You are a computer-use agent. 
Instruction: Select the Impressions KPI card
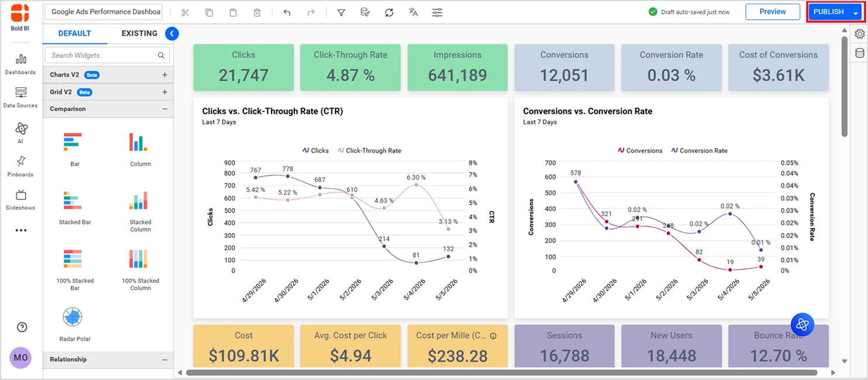pos(457,67)
